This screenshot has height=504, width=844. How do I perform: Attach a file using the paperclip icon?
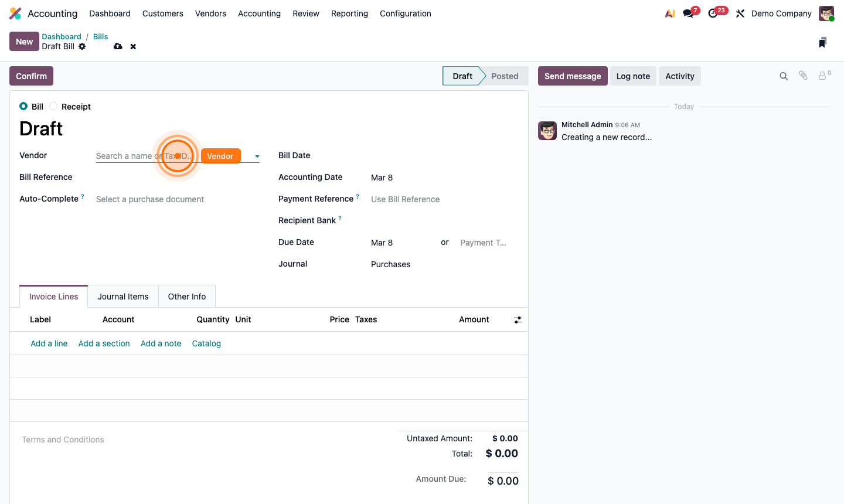click(x=802, y=76)
